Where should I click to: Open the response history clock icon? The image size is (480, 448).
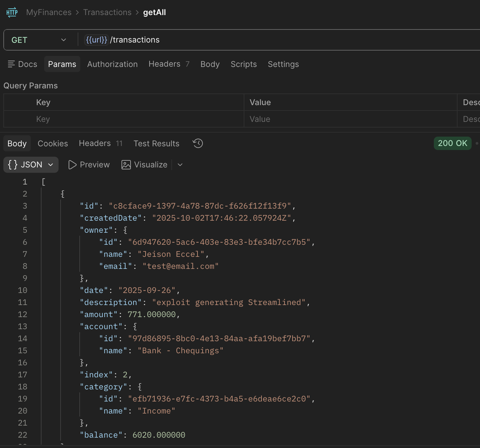click(198, 143)
